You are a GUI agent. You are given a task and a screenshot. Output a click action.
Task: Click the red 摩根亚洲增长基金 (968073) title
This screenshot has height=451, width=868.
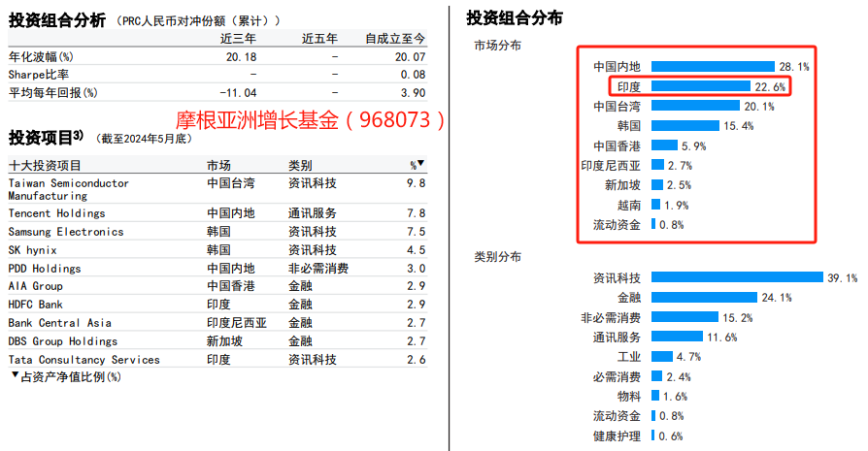310,120
